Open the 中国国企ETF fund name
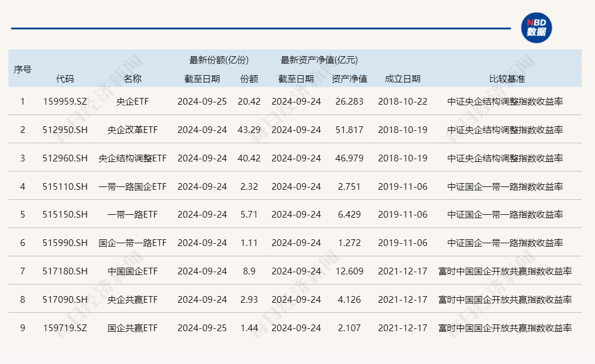595x364 pixels. tap(133, 272)
